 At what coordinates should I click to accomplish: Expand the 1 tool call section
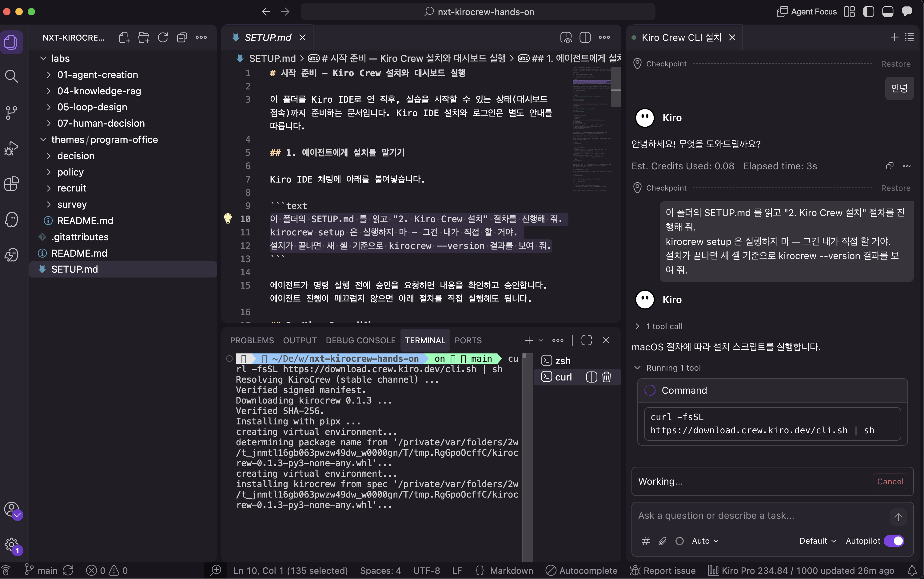[659, 326]
